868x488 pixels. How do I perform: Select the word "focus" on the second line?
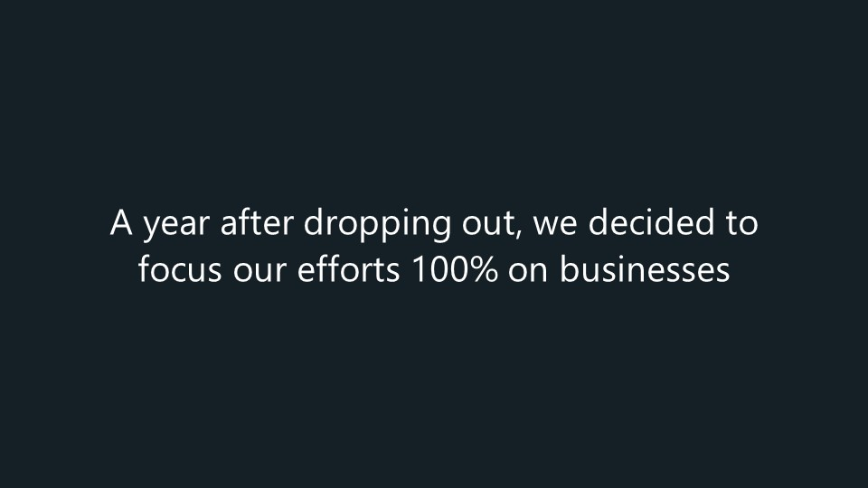coord(180,269)
